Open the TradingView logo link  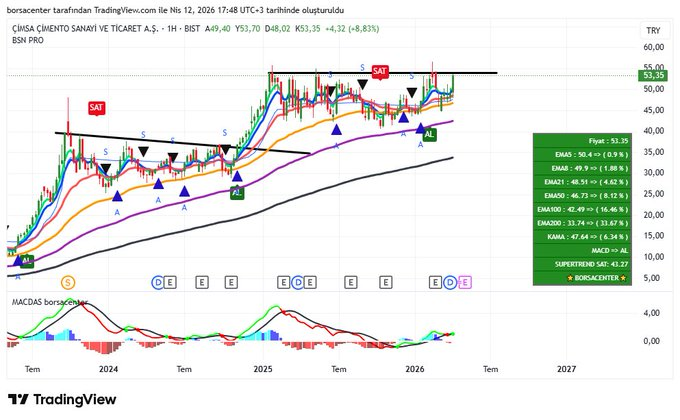(62, 399)
